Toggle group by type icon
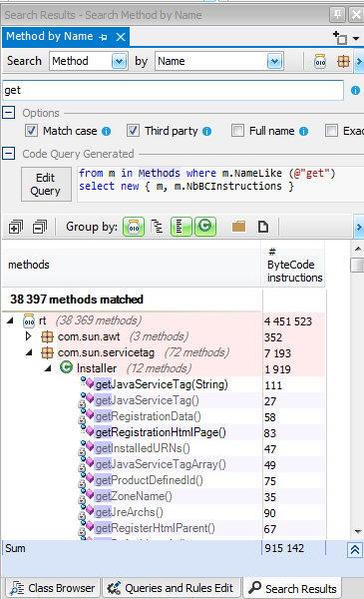 pyautogui.click(x=205, y=227)
